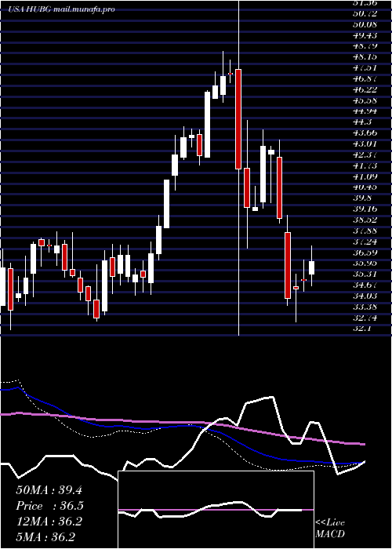Click the '<<Live MACD' label
This screenshot has width=392, height=549.
330,529
